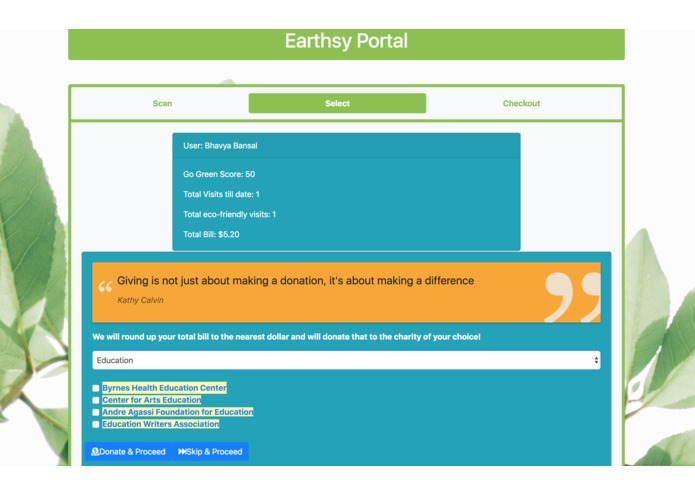Switch to the Select step tab
The image size is (695, 494).
pos(337,103)
